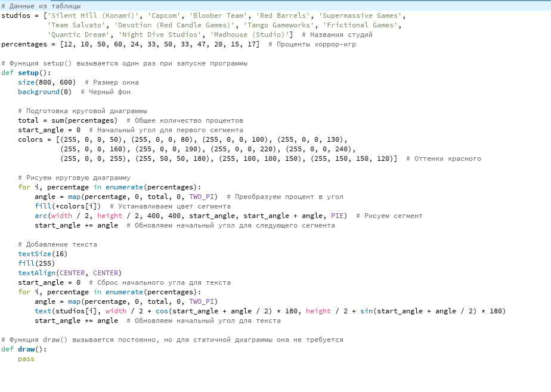Select the 'Capcom' string in studios list
Screen dimensions: 551x392
tap(164, 15)
